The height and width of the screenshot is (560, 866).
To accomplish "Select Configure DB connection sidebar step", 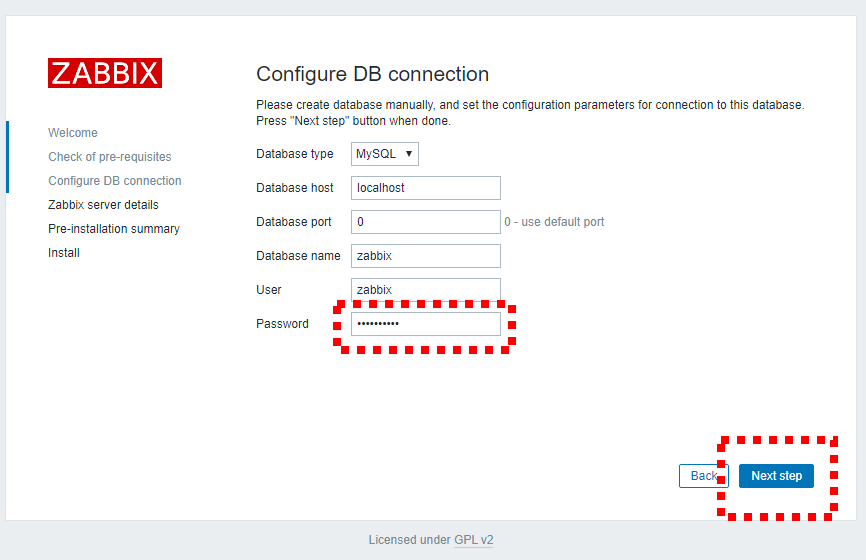I will coord(115,181).
